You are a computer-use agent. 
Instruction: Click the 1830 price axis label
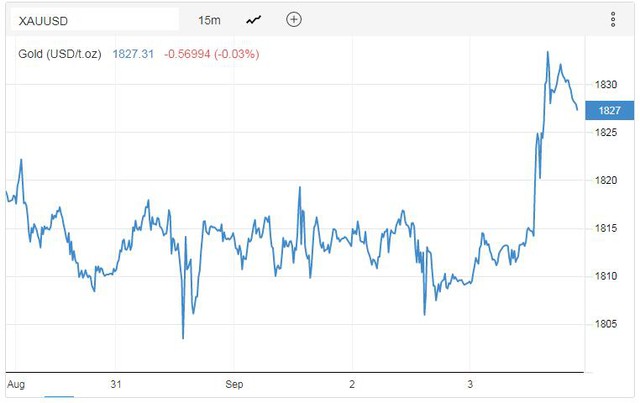tap(605, 85)
